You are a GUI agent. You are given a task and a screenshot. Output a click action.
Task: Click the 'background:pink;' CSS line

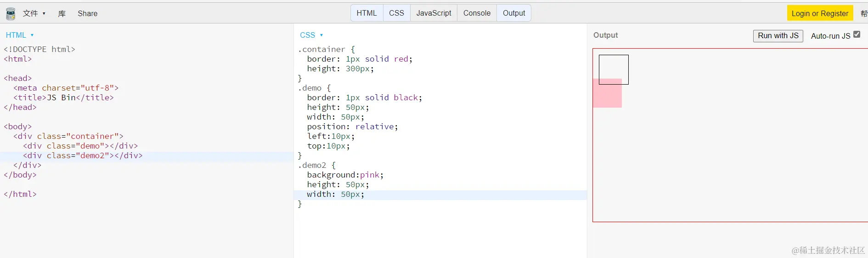[x=345, y=175]
